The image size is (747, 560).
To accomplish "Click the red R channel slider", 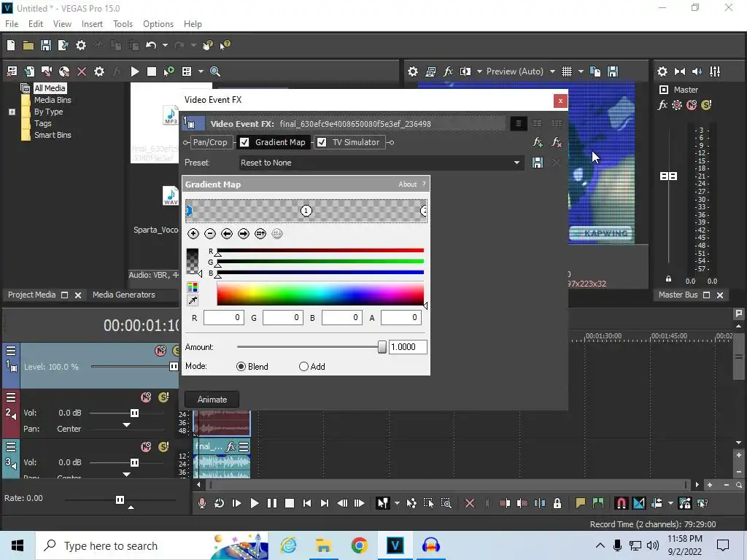I will click(320, 251).
